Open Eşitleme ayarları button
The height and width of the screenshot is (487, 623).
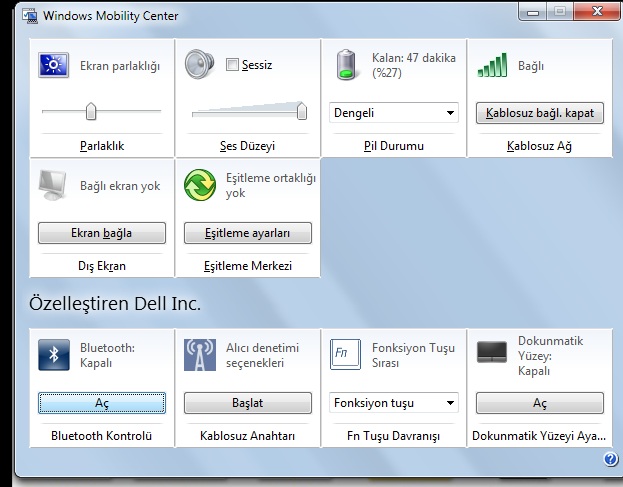click(248, 233)
